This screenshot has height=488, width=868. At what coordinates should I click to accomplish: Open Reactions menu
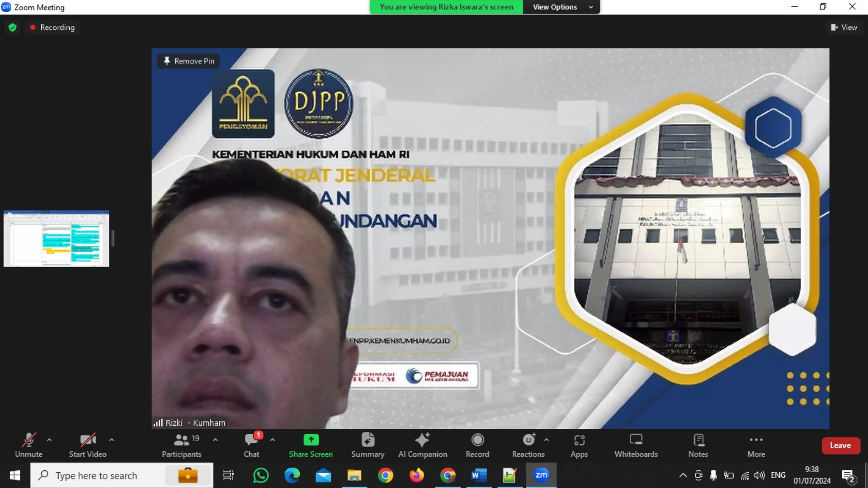528,445
